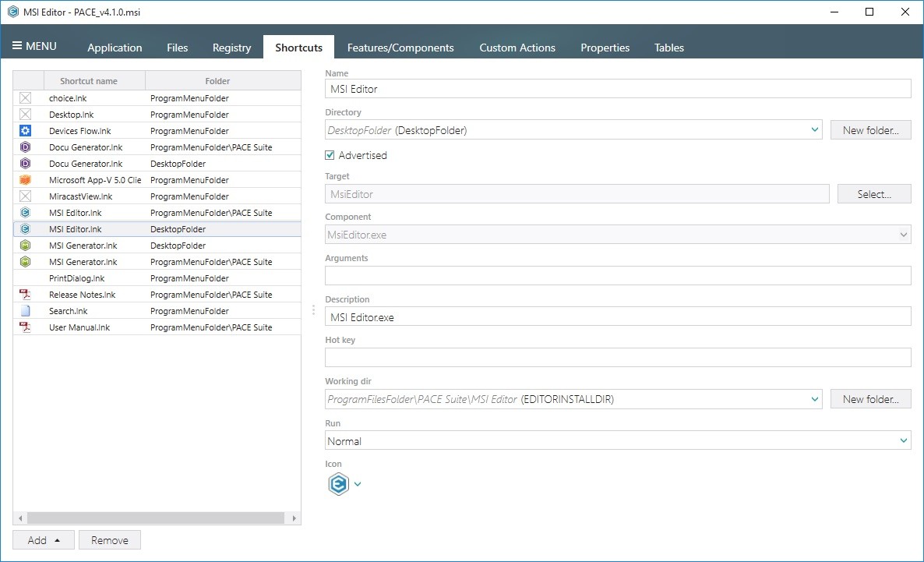Screen dimensions: 924x562
Task: Click the Select... target button
Action: coord(874,194)
